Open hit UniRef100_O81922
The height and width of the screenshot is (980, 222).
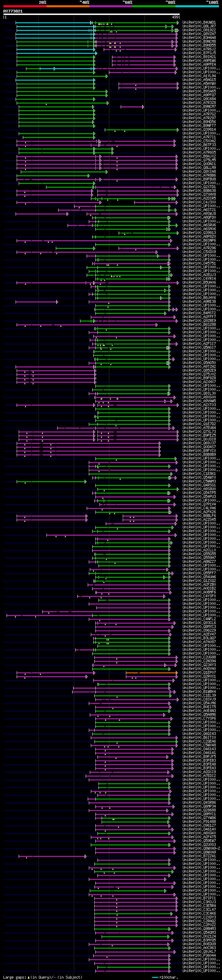tap(199, 30)
